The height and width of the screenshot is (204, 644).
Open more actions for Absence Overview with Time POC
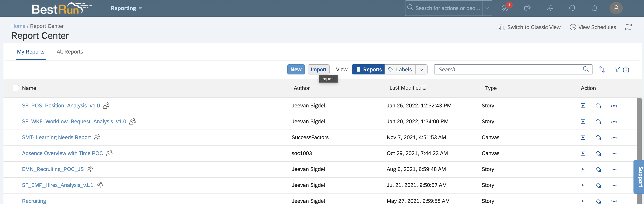[614, 153]
